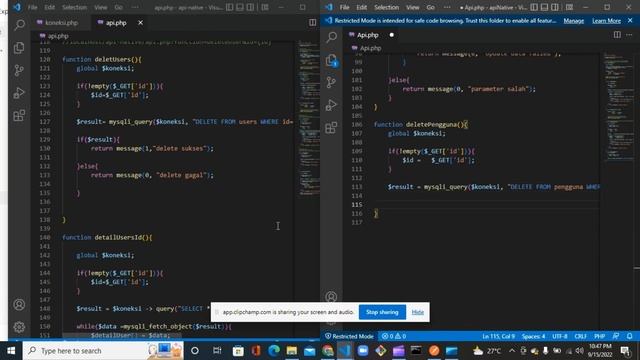Change language mode via PHP indicator
640x360 pixels.
(x=599, y=336)
